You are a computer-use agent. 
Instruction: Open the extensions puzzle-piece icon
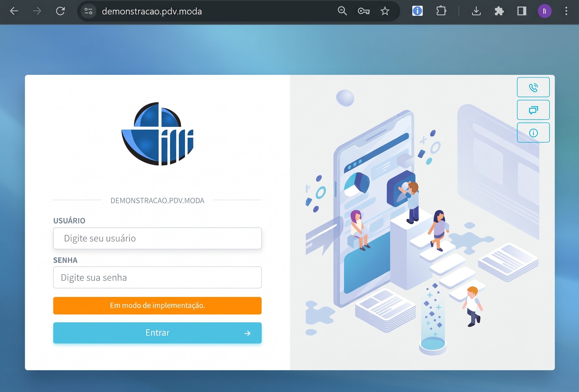(x=499, y=11)
